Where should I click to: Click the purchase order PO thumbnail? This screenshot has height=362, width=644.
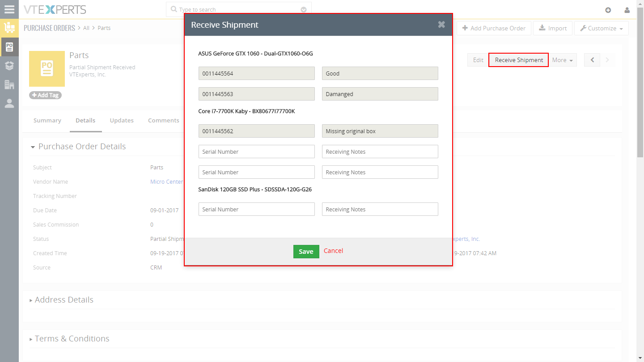[47, 69]
